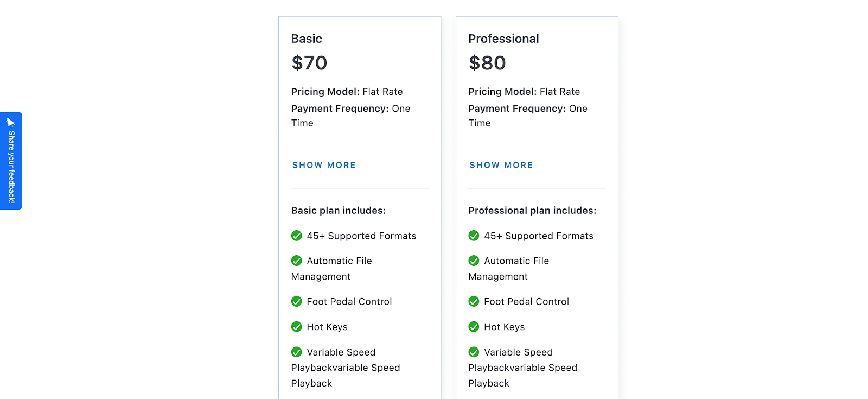The image size is (868, 399).
Task: Click green checkmark beside Professional Foot Pedal Control
Action: (474, 301)
